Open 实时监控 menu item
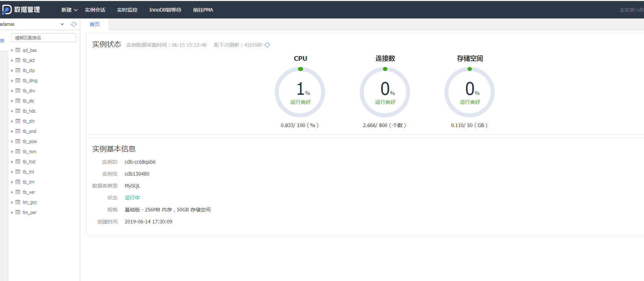 point(127,10)
